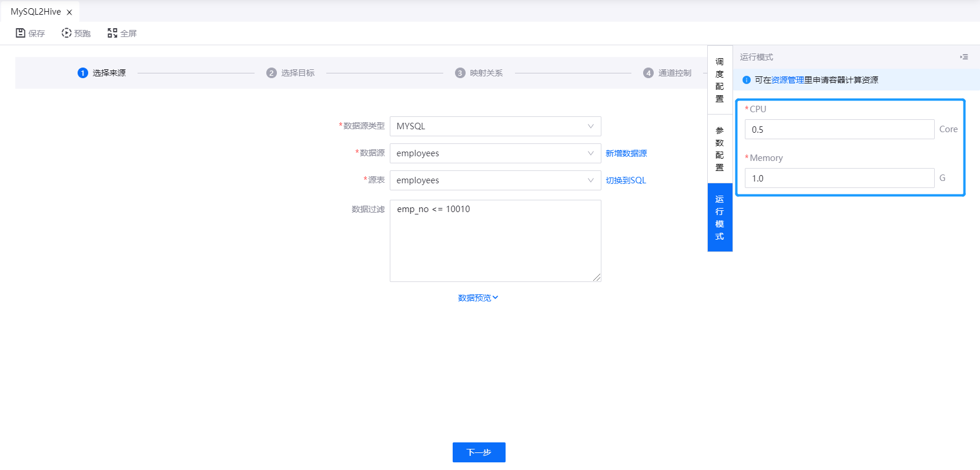Viewport: 980px width, 470px height.
Task: Click the info icon beside 资源管理 hint
Action: point(747,80)
